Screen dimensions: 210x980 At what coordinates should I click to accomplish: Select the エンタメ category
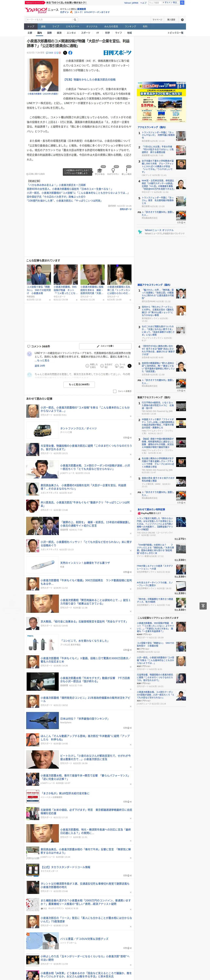tap(71, 33)
